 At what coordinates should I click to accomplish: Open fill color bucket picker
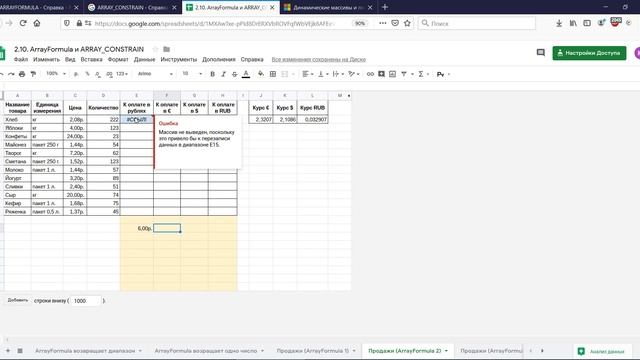[260, 74]
